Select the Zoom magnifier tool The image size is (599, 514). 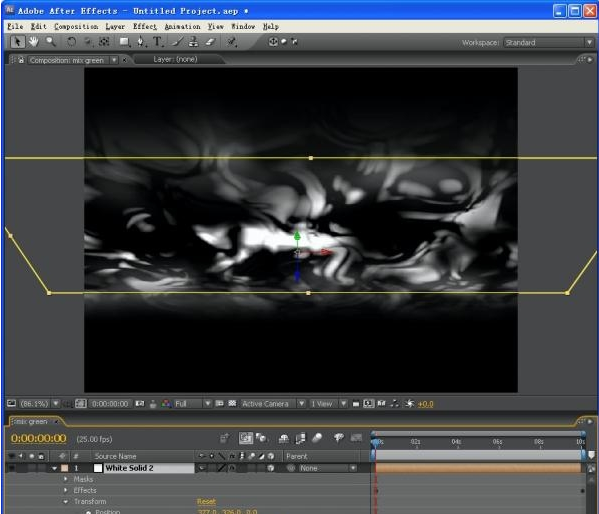point(50,42)
